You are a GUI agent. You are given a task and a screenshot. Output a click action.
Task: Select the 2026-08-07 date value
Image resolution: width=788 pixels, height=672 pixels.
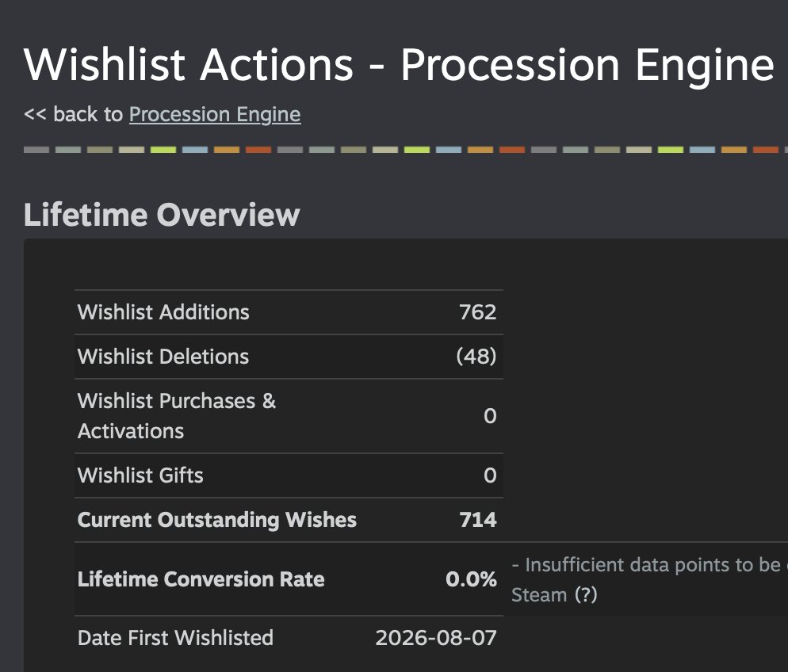pyautogui.click(x=436, y=638)
